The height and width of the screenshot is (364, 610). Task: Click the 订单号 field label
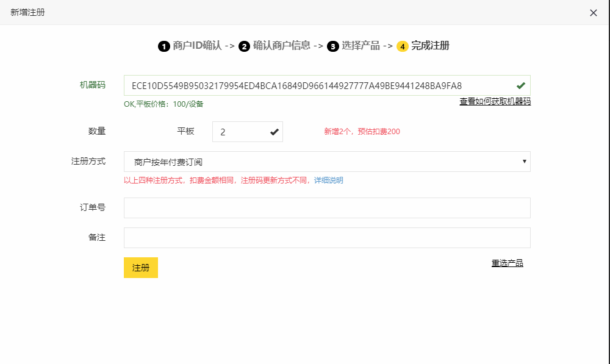point(93,208)
